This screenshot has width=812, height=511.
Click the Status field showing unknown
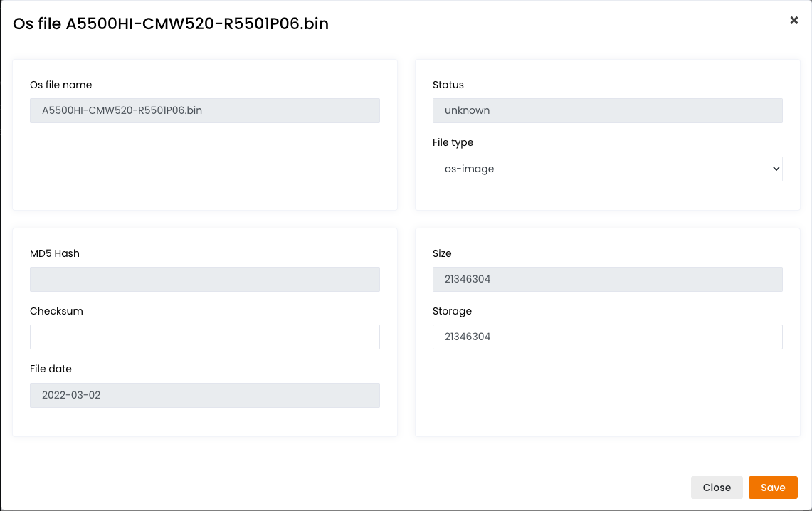[x=608, y=110]
